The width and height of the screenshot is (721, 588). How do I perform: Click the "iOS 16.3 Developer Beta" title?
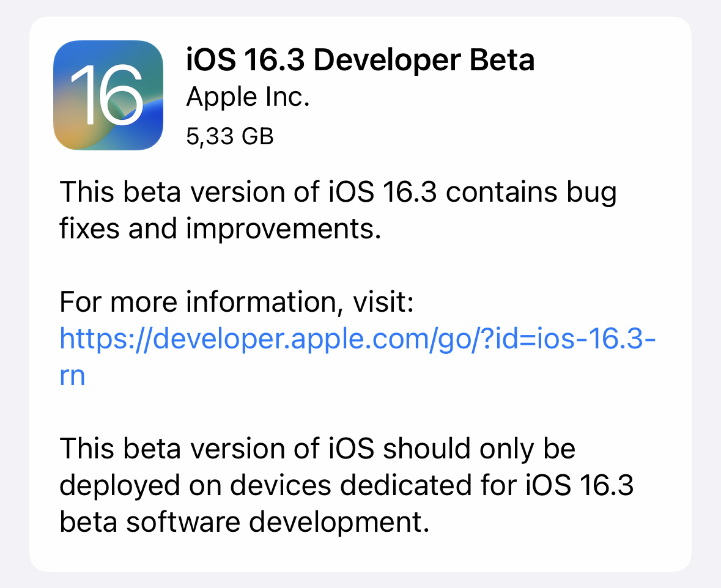point(360,61)
